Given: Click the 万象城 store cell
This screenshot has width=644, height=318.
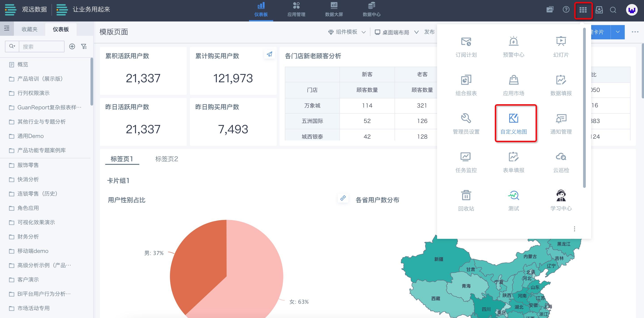Looking at the screenshot, I should coord(312,106).
